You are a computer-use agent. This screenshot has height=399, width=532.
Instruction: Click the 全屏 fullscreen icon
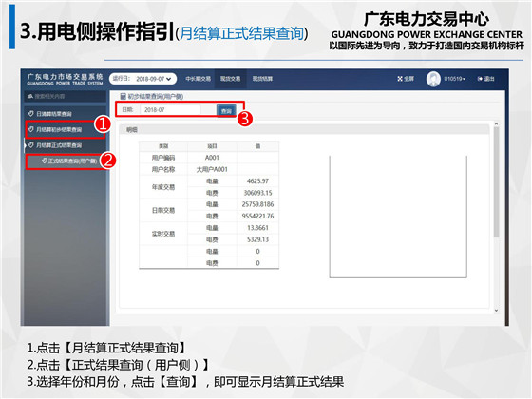[x=400, y=79]
